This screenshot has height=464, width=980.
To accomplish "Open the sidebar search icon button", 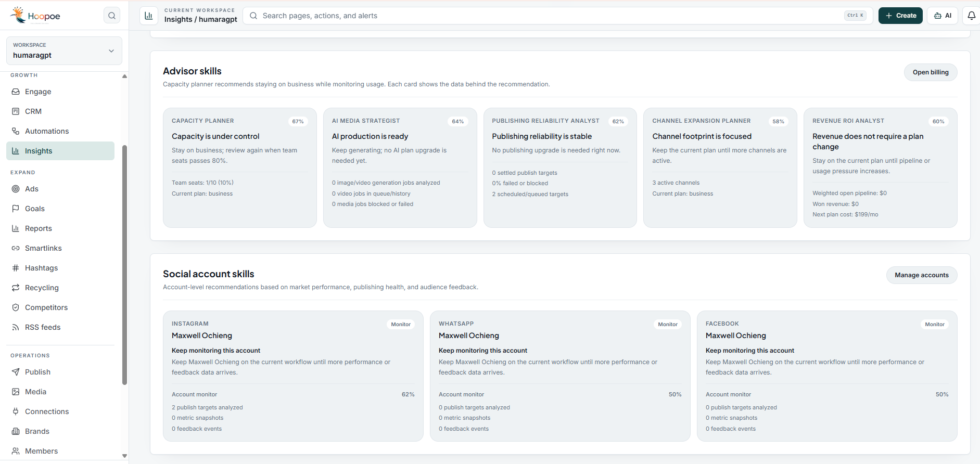I will (x=112, y=16).
